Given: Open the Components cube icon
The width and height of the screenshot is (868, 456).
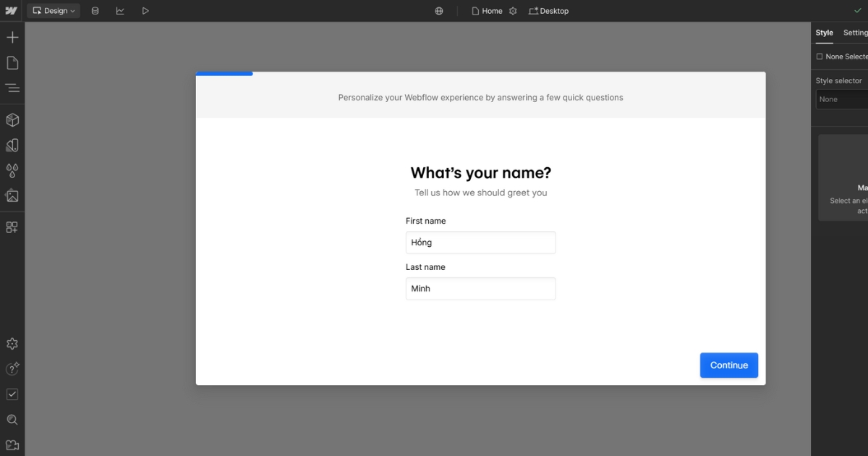Looking at the screenshot, I should (x=12, y=120).
